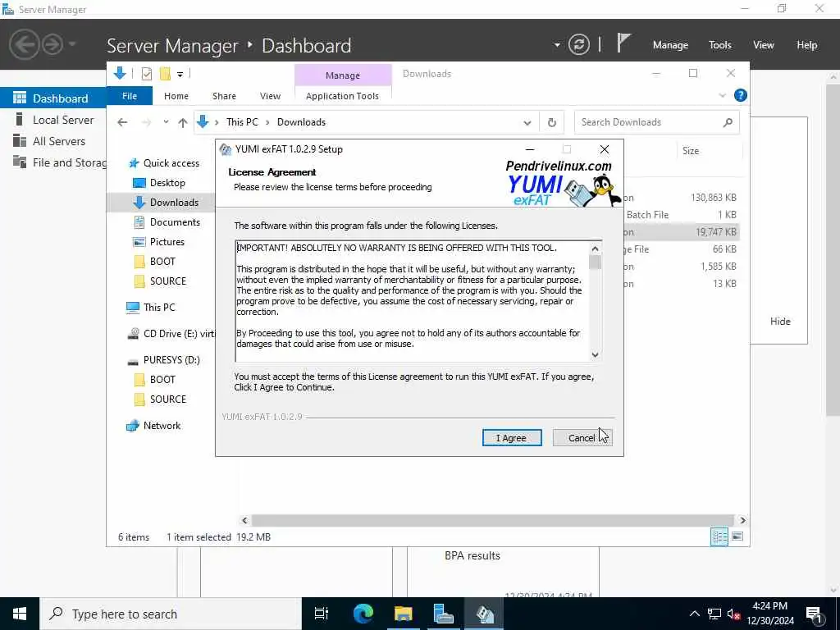Open Server Manager Manage menu
The height and width of the screenshot is (630, 840).
(x=670, y=45)
